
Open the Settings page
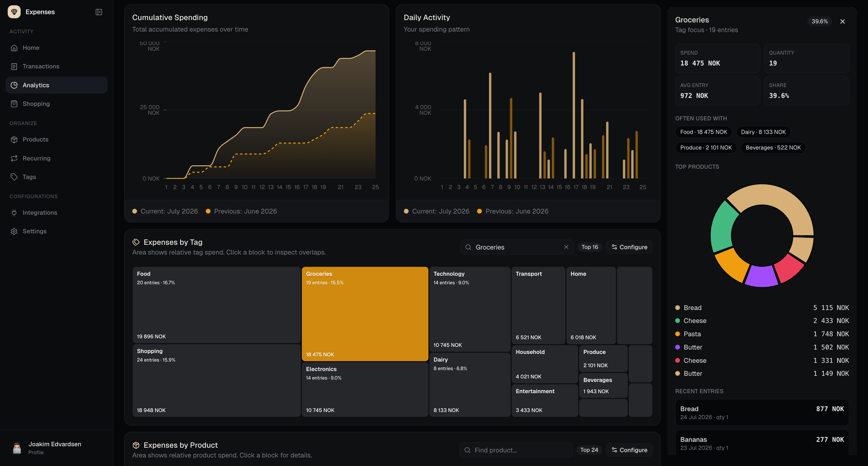coord(57,231)
